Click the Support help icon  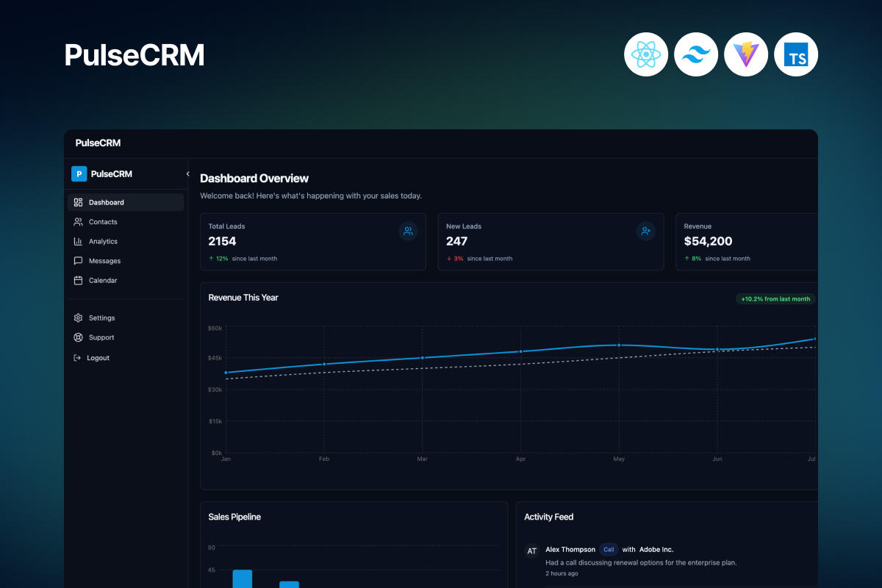point(79,337)
